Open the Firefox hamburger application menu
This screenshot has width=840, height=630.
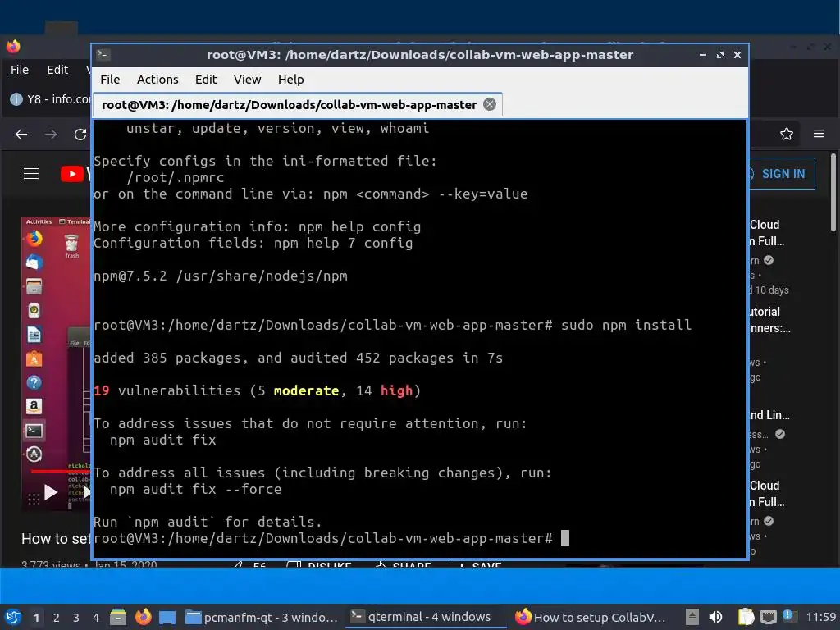[819, 134]
